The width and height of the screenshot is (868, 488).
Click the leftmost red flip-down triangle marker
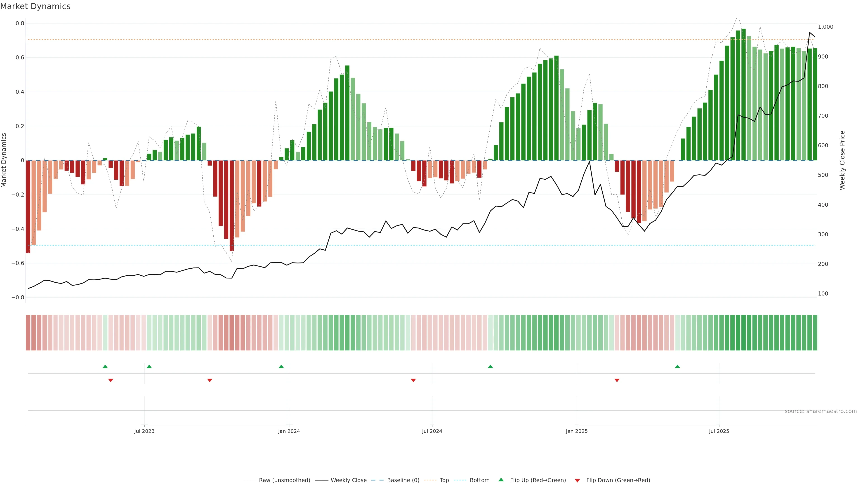coord(111,380)
